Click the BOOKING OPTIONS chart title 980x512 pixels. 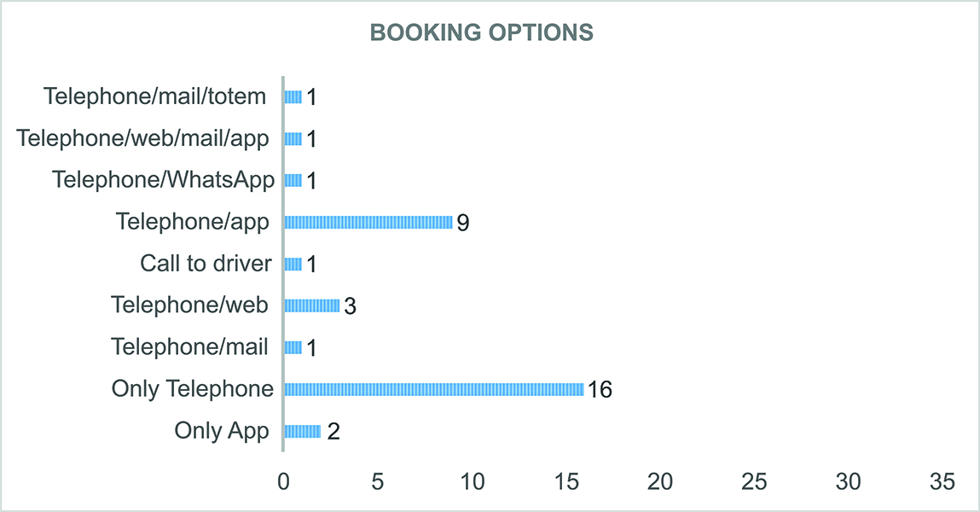click(481, 32)
